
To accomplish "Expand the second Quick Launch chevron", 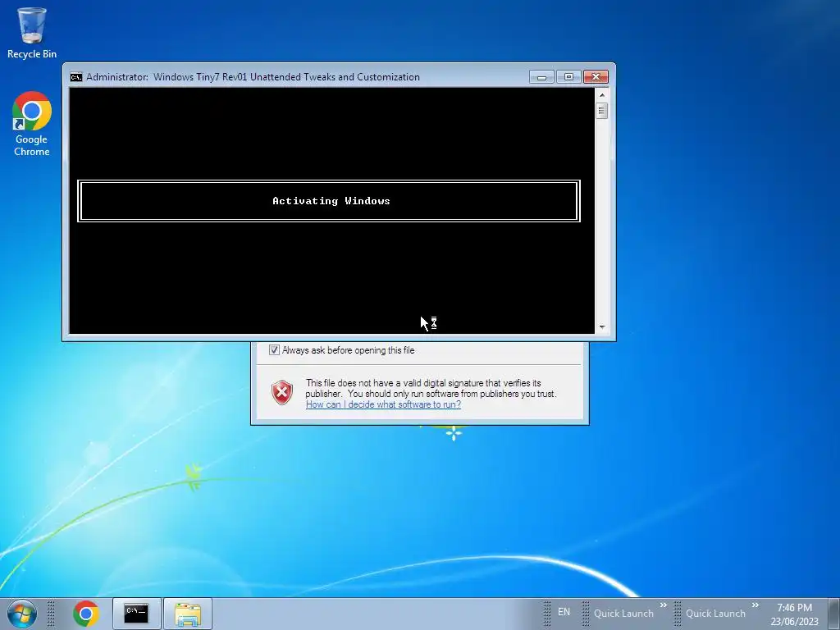I will 756,605.
